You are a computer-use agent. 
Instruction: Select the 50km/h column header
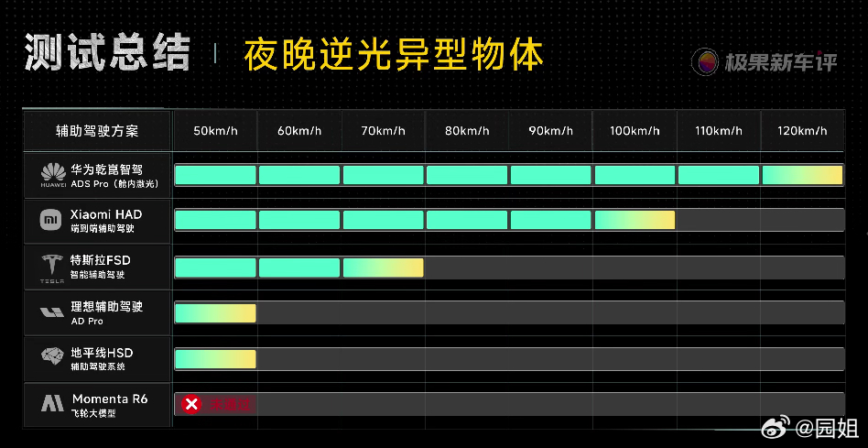click(x=215, y=131)
